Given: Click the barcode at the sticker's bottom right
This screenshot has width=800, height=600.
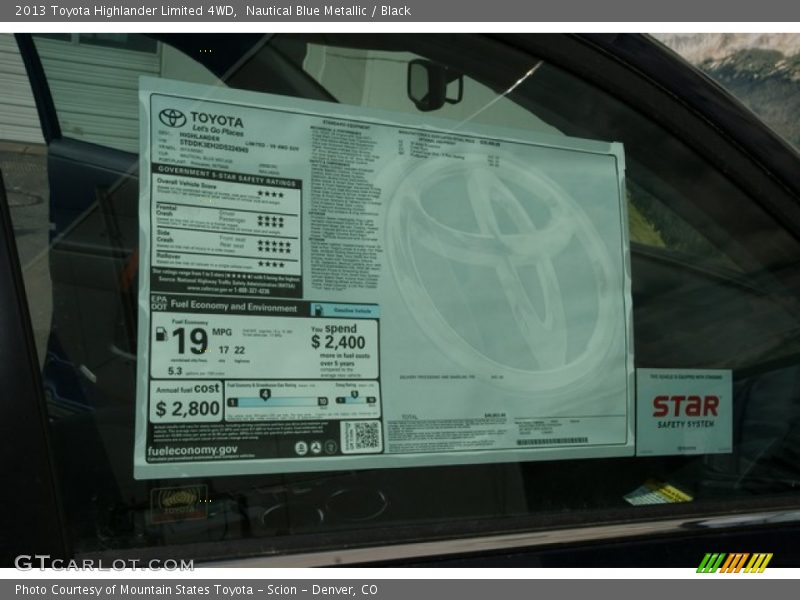Looking at the screenshot, I should point(551,441).
